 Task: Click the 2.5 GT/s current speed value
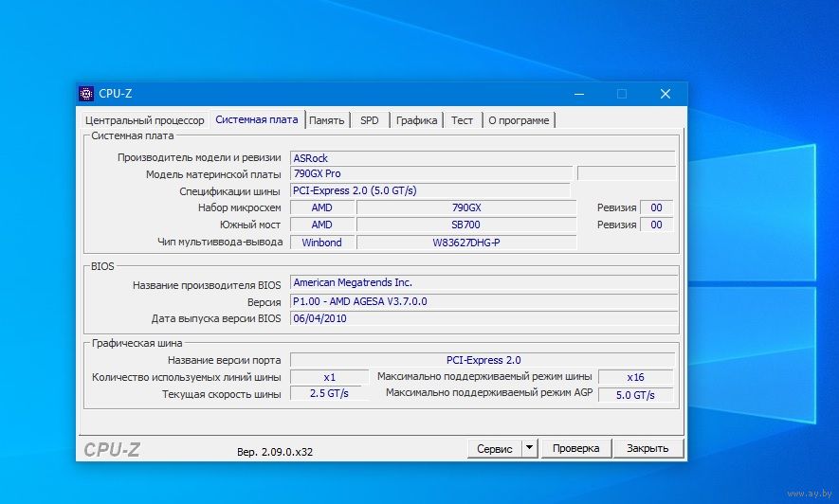pyautogui.click(x=329, y=393)
